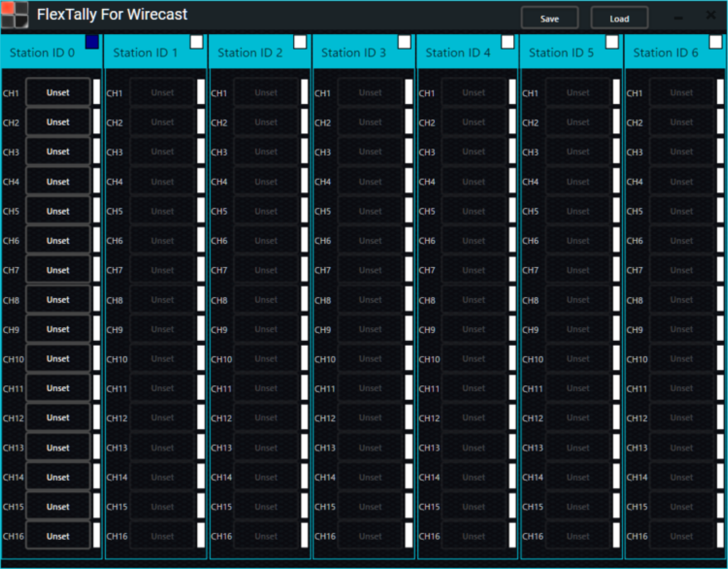Enable the Station ID 2 checkbox
This screenshot has height=569, width=728.
(300, 43)
